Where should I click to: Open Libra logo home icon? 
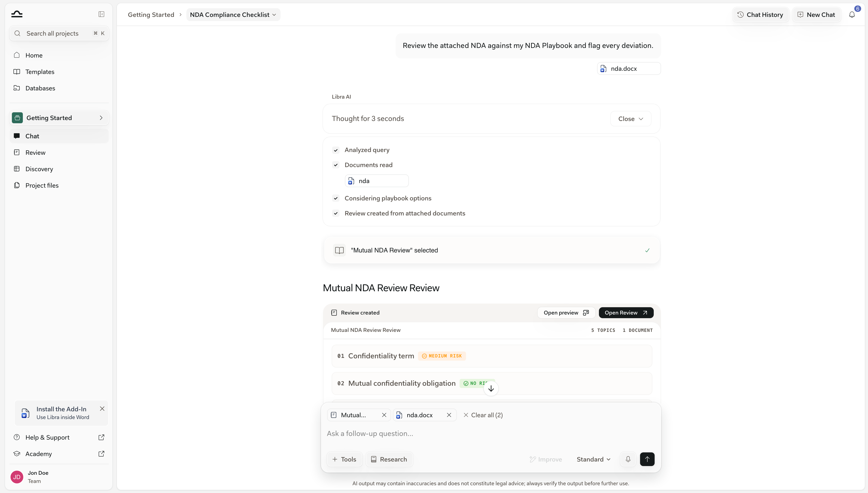(x=17, y=14)
